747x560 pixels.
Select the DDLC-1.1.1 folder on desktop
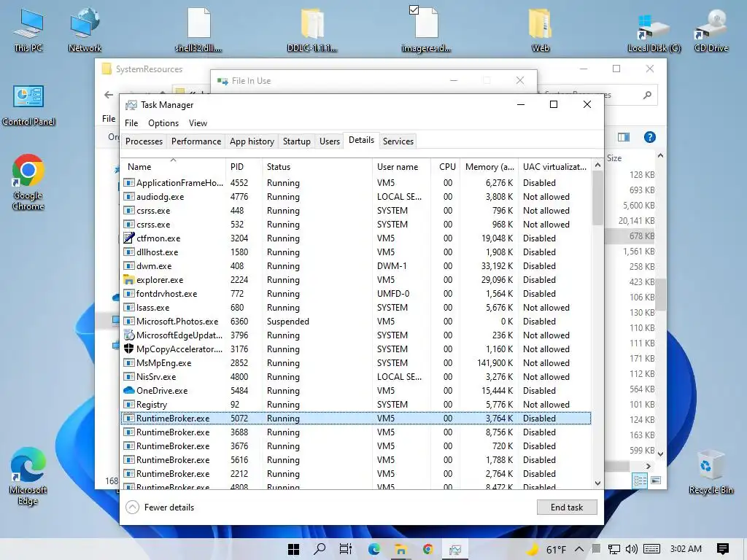pos(312,29)
